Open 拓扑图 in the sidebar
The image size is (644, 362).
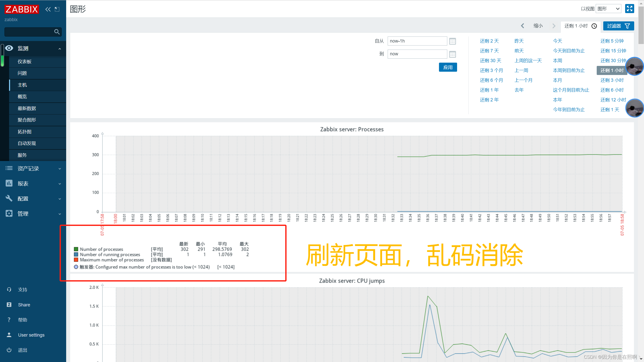pyautogui.click(x=37, y=132)
